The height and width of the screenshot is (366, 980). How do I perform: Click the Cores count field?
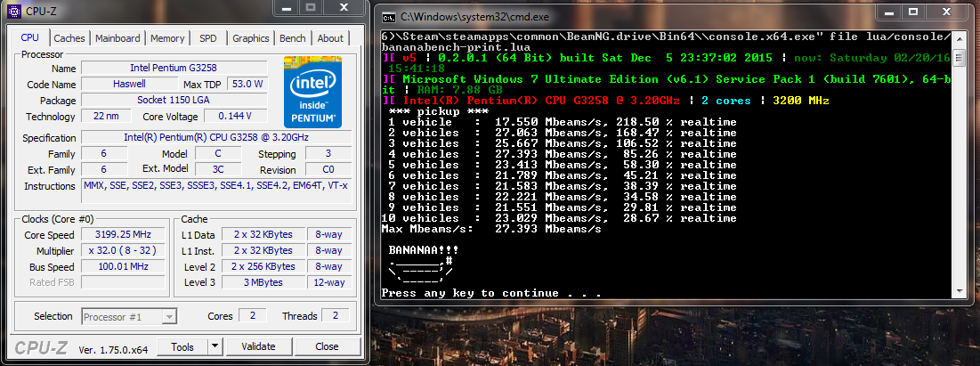[253, 316]
